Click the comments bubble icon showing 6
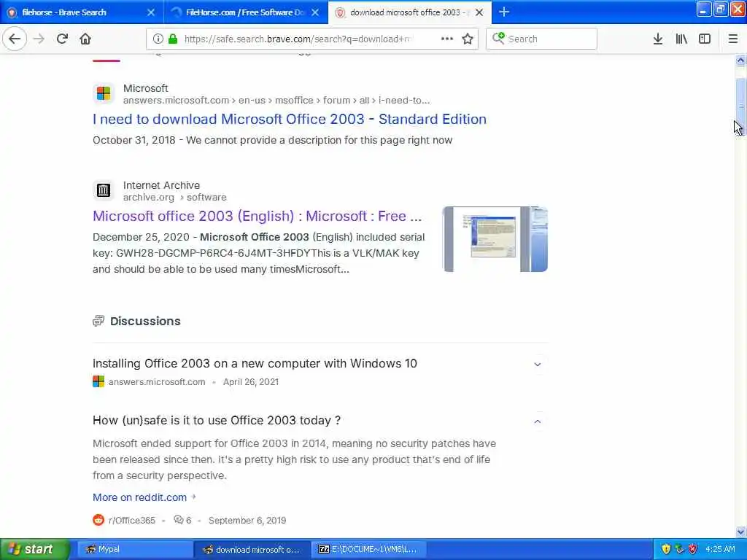This screenshot has height=560, width=747. coord(179,519)
